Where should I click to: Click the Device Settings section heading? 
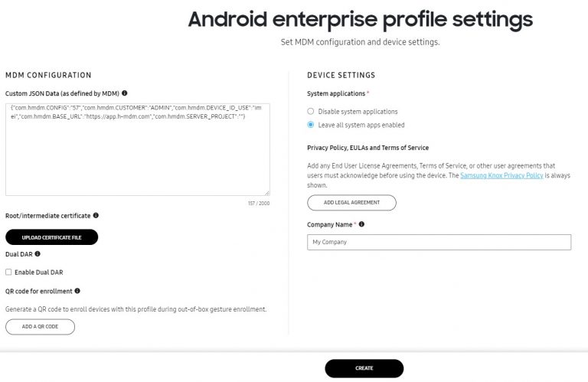pos(341,75)
